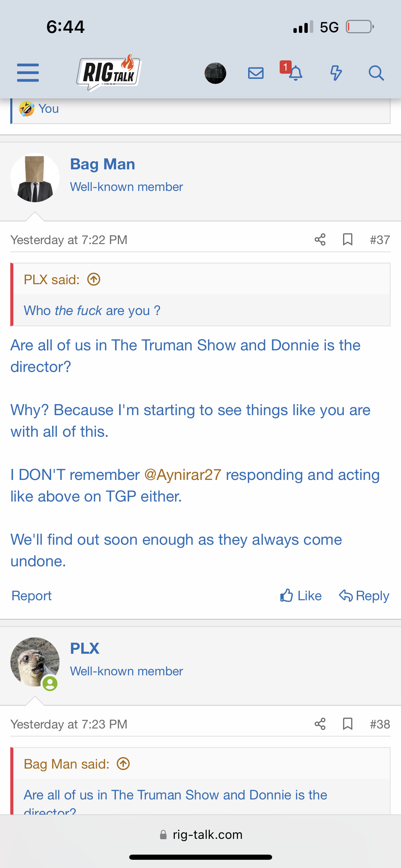This screenshot has height=868, width=401.
Task: Open the What's New lightning icon
Action: pyautogui.click(x=336, y=73)
